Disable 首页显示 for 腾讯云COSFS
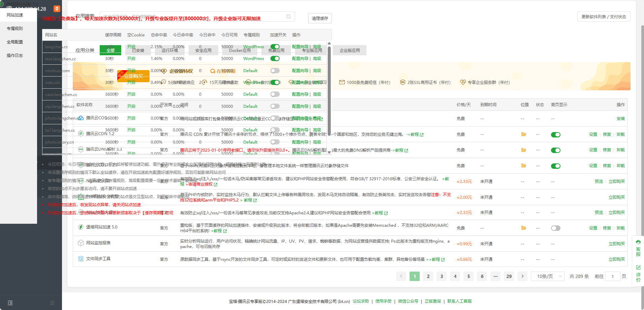 (x=556, y=166)
